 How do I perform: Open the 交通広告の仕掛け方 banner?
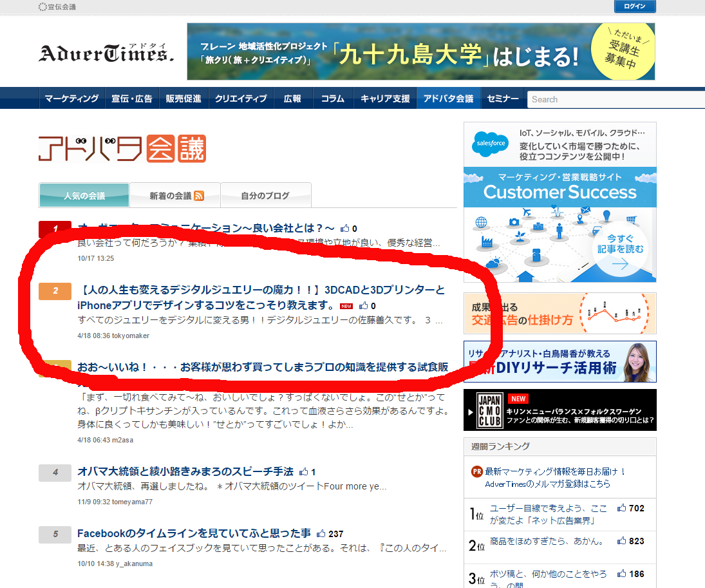click(559, 314)
